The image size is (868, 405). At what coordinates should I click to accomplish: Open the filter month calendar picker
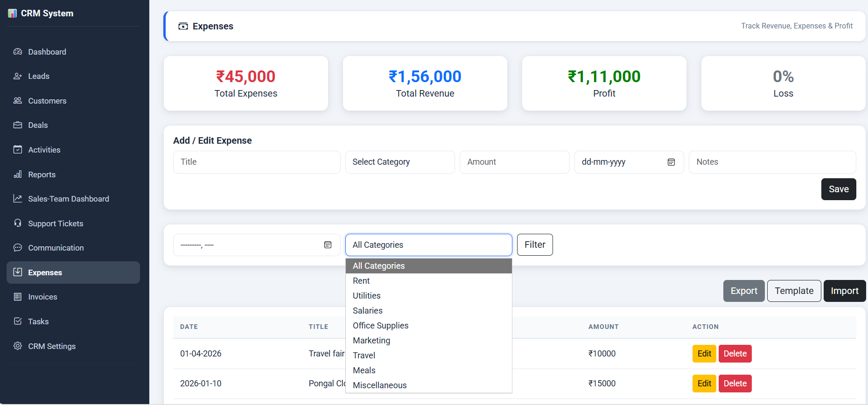click(x=328, y=245)
